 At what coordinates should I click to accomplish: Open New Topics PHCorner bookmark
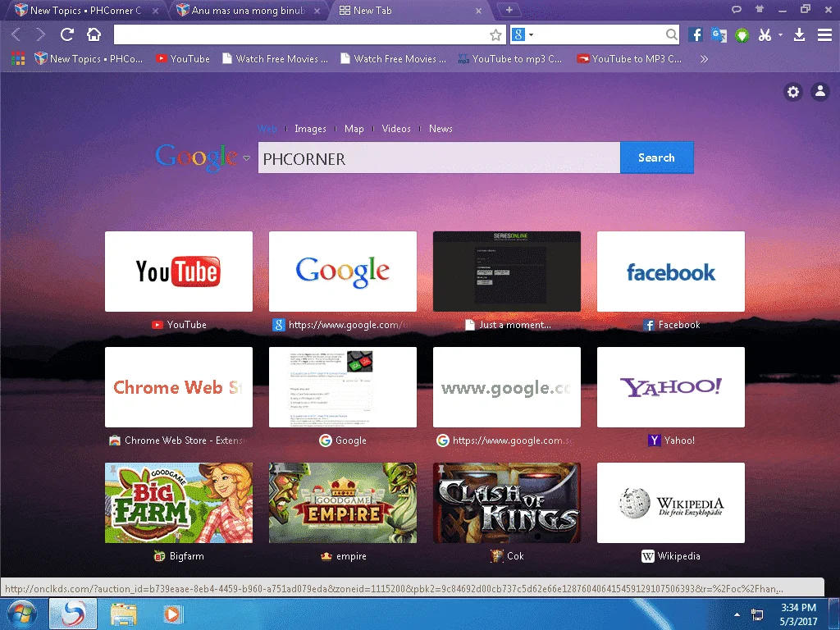pos(89,59)
